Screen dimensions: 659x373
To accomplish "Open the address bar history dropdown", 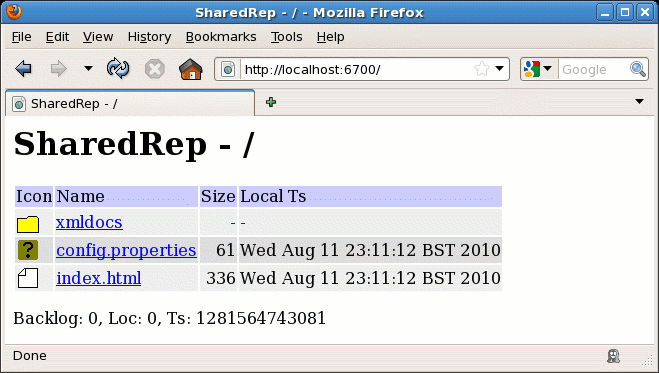I will [499, 68].
